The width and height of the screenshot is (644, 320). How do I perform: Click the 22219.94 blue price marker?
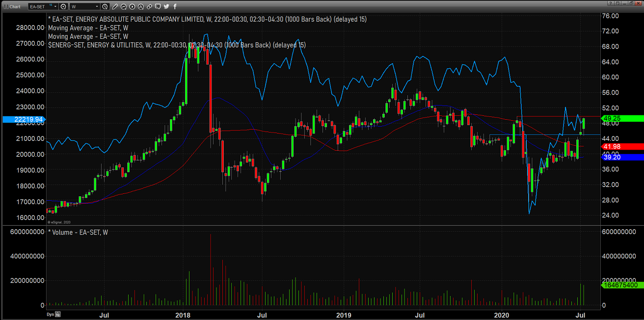tap(23, 119)
